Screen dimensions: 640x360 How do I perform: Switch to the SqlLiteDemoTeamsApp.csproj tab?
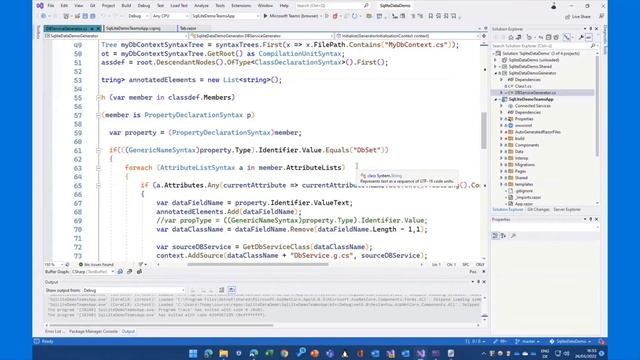pos(133,28)
